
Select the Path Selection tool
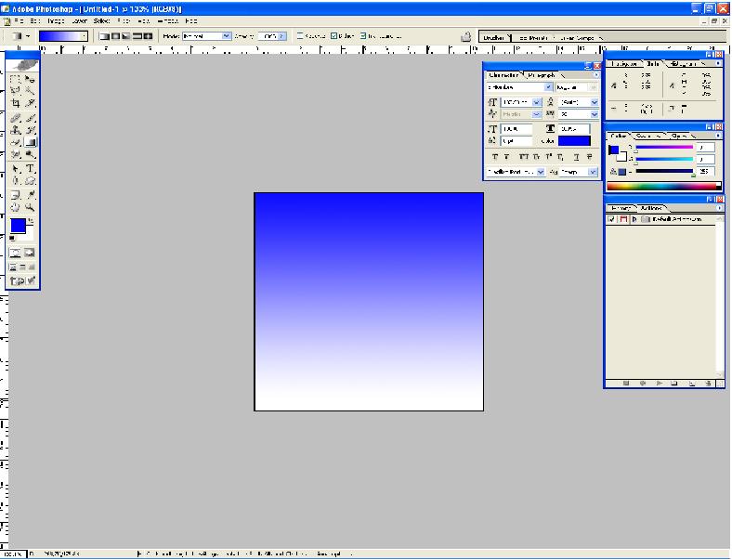coord(15,168)
